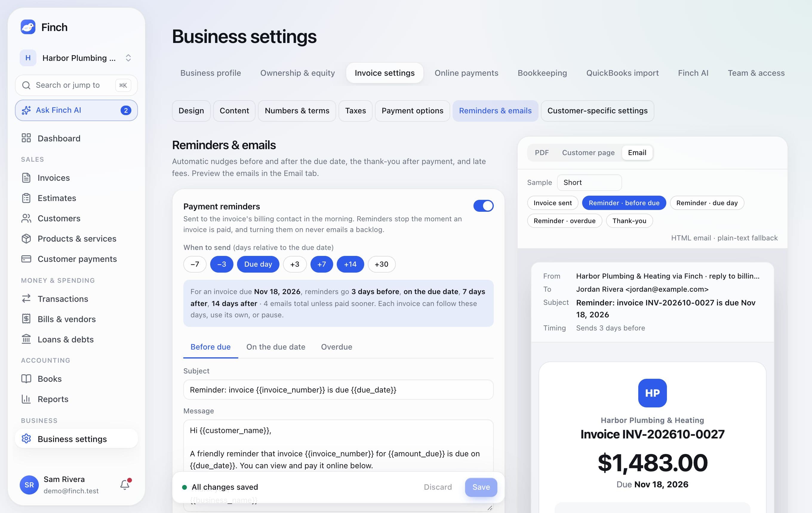Show the Reminder · overdue email preview
Screen dimensions: 812x513
(565, 221)
